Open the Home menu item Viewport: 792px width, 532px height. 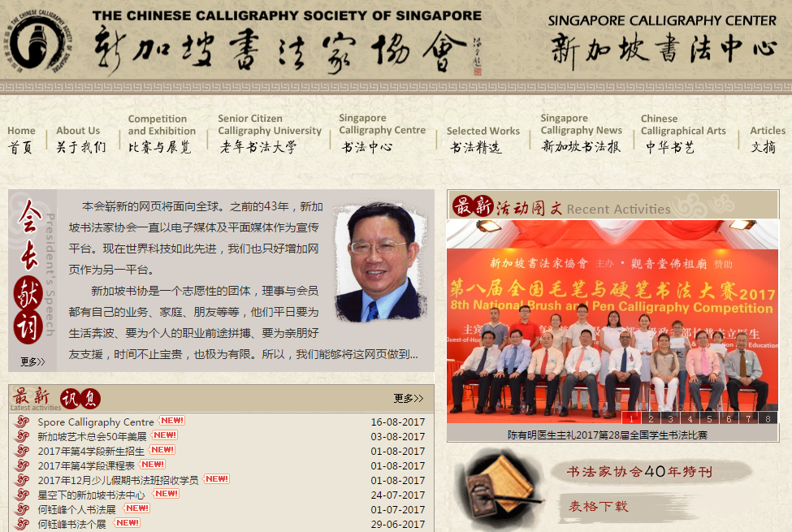pos(21,139)
